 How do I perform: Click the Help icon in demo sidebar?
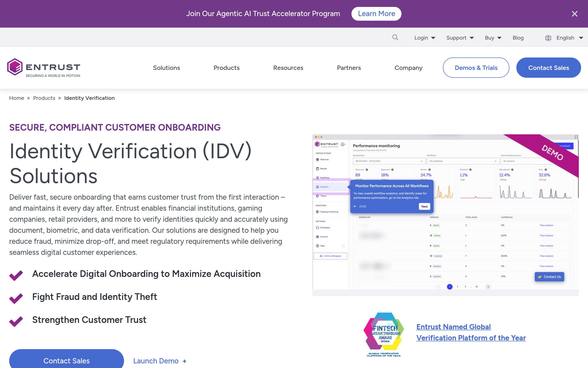tap(317, 246)
